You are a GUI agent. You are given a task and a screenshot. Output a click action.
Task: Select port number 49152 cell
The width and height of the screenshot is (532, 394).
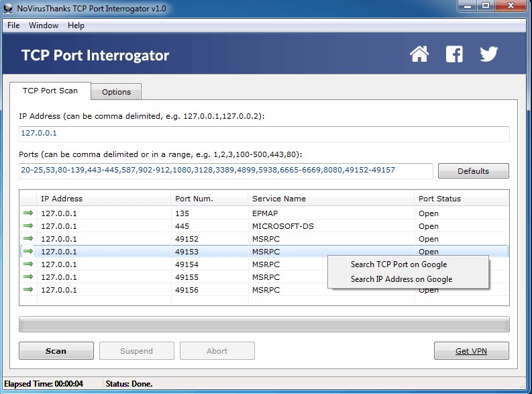click(x=187, y=239)
